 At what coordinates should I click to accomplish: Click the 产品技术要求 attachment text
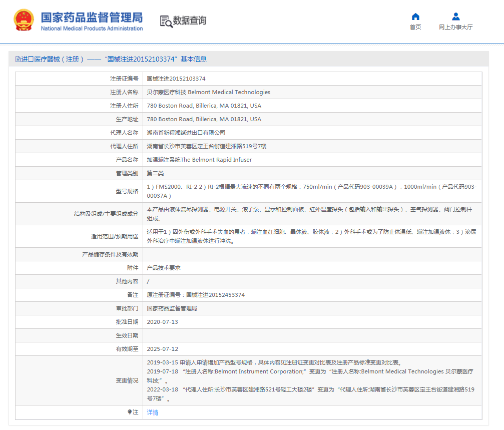[163, 268]
